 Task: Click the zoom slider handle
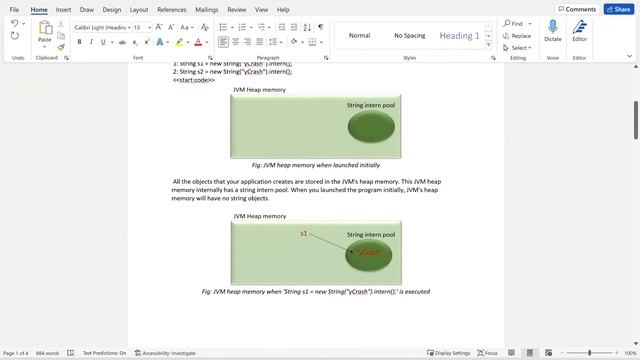pyautogui.click(x=590, y=353)
